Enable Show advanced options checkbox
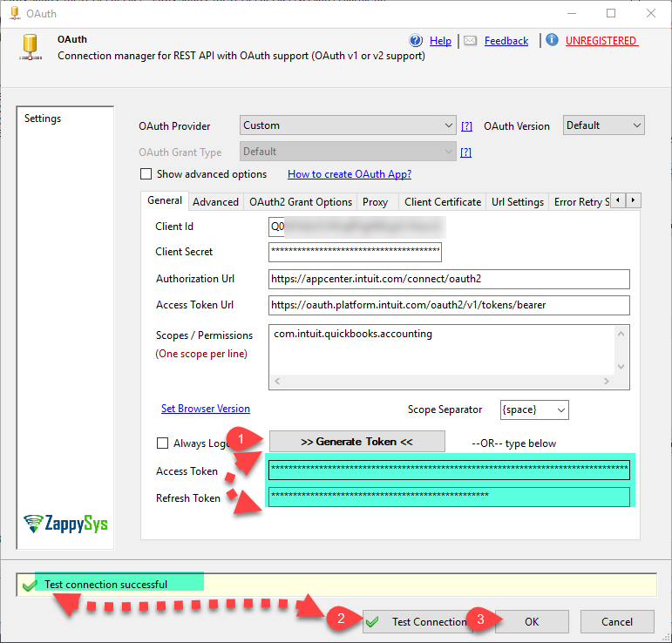This screenshot has width=672, height=643. coord(146,174)
